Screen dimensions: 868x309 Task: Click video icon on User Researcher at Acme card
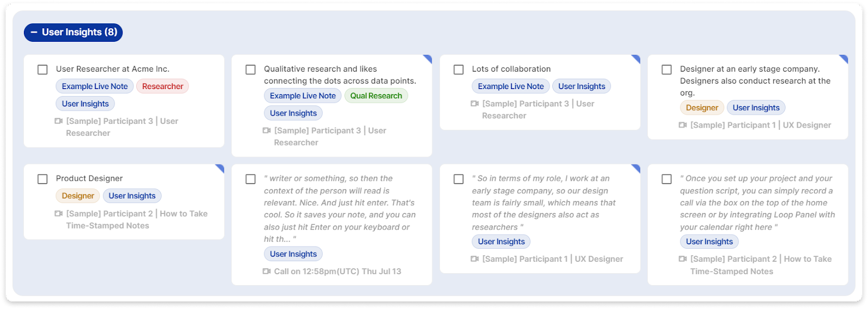(x=59, y=121)
